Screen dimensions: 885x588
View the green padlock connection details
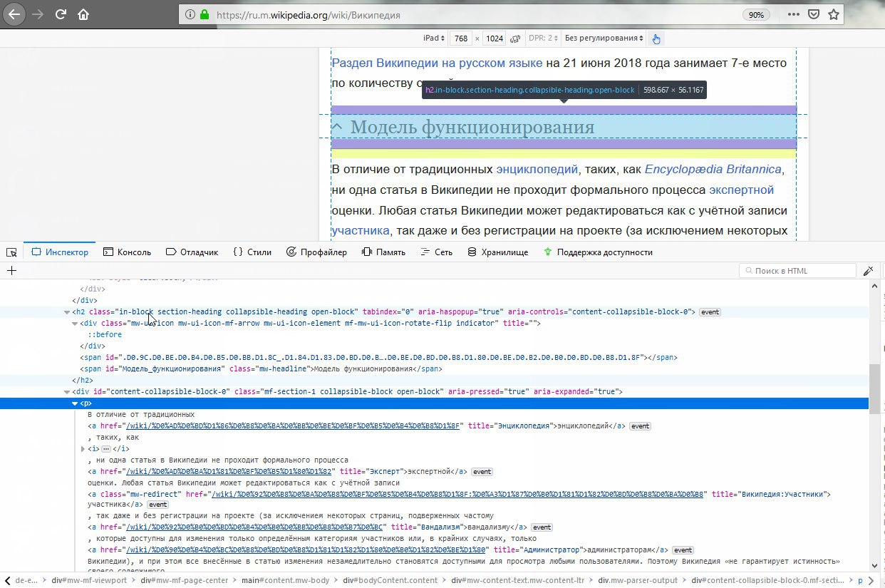205,14
